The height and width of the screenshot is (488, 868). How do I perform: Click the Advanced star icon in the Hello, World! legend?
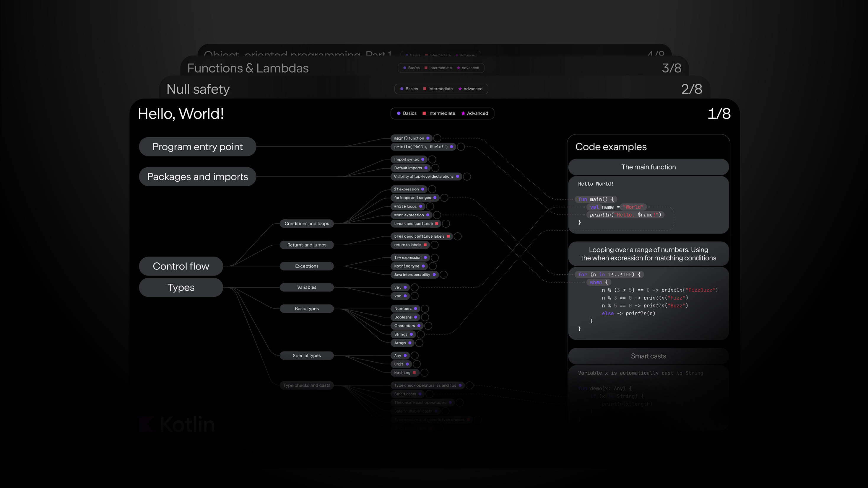point(463,113)
